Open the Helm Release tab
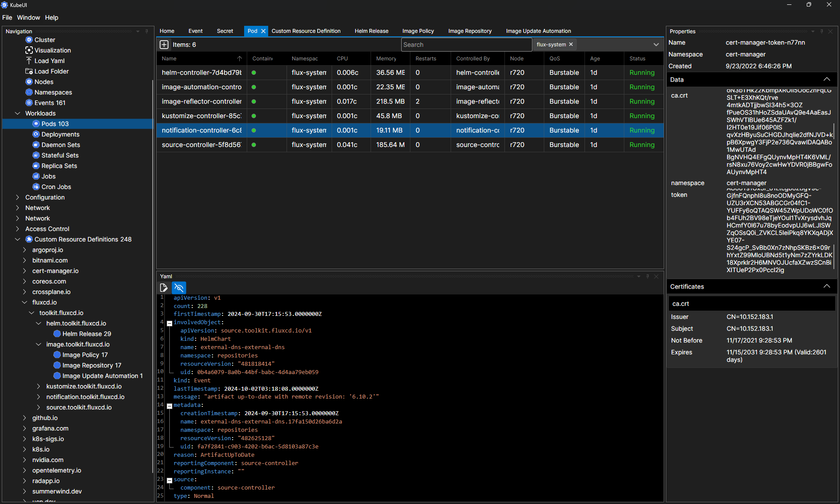Viewport: 840px width, 504px height. click(x=372, y=31)
